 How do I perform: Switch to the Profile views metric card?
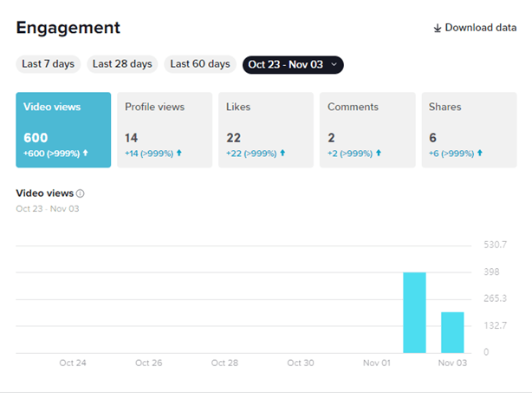(164, 130)
